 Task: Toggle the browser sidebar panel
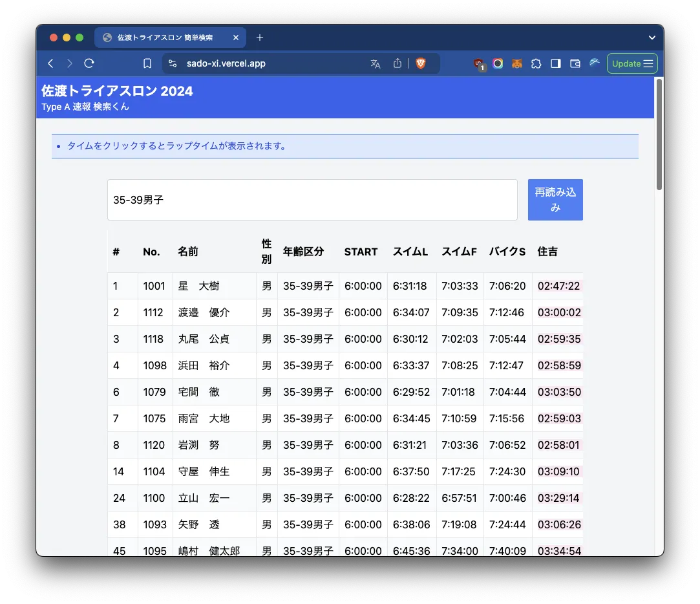[x=555, y=63]
